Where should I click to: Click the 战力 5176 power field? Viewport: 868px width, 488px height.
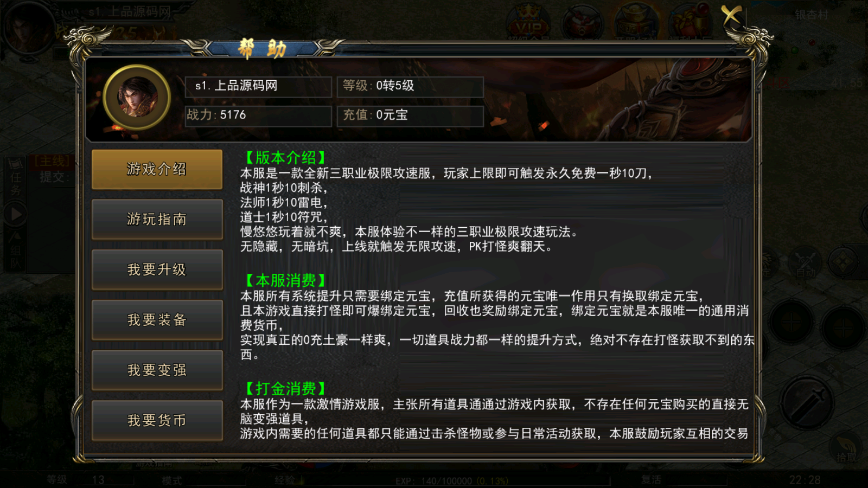(x=258, y=115)
